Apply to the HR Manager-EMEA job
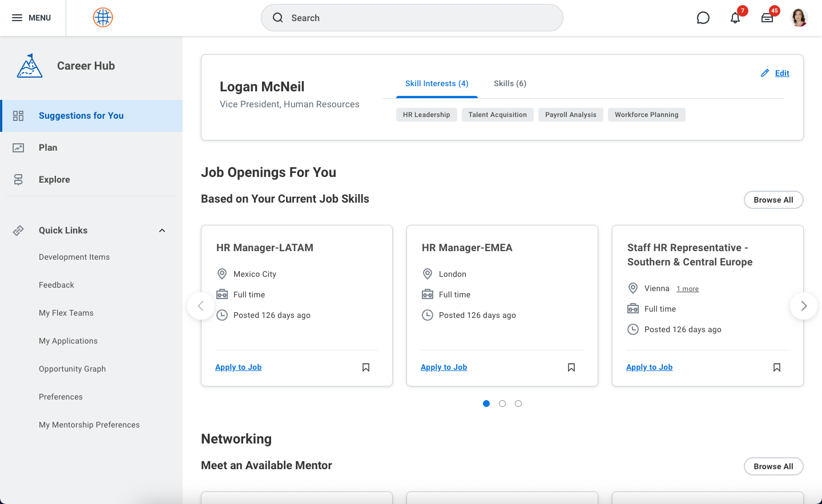This screenshot has width=822, height=504. pos(444,367)
